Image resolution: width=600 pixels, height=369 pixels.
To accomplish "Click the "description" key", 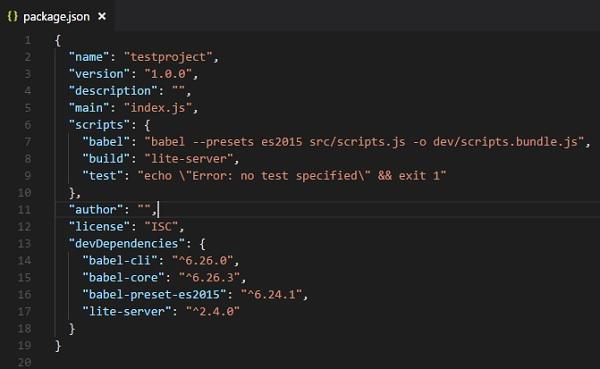I will [x=113, y=91].
